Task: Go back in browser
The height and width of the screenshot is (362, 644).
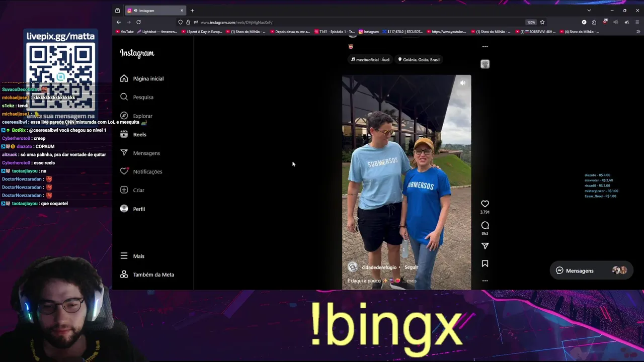Action: pyautogui.click(x=119, y=22)
